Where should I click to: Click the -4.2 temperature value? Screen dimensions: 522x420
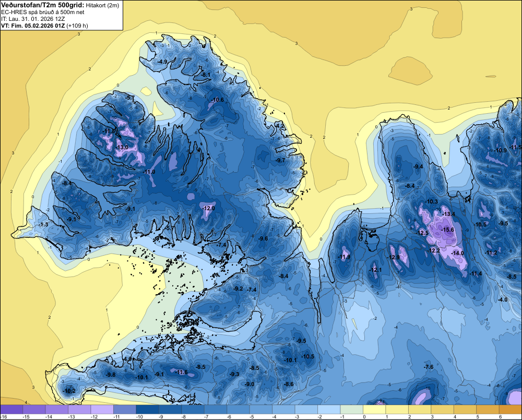tap(280, 126)
